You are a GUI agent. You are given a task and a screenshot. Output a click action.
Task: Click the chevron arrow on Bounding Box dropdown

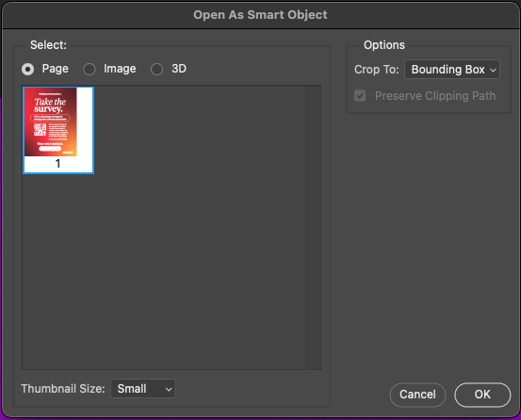point(493,70)
